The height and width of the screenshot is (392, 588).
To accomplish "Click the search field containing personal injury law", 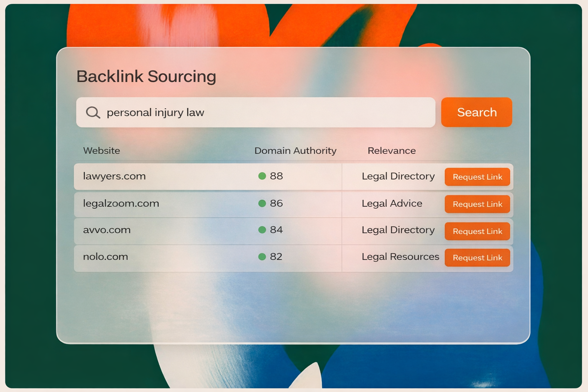I will pos(256,112).
